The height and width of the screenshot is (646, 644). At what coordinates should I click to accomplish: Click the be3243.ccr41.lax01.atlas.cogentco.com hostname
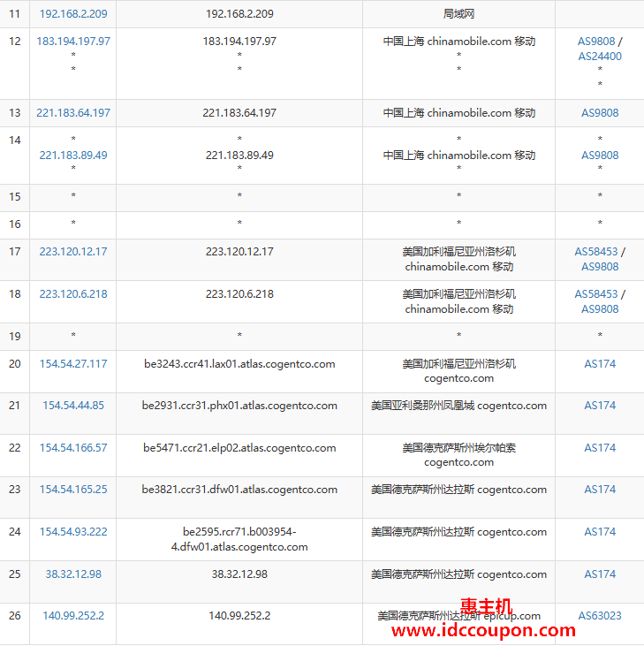click(239, 364)
